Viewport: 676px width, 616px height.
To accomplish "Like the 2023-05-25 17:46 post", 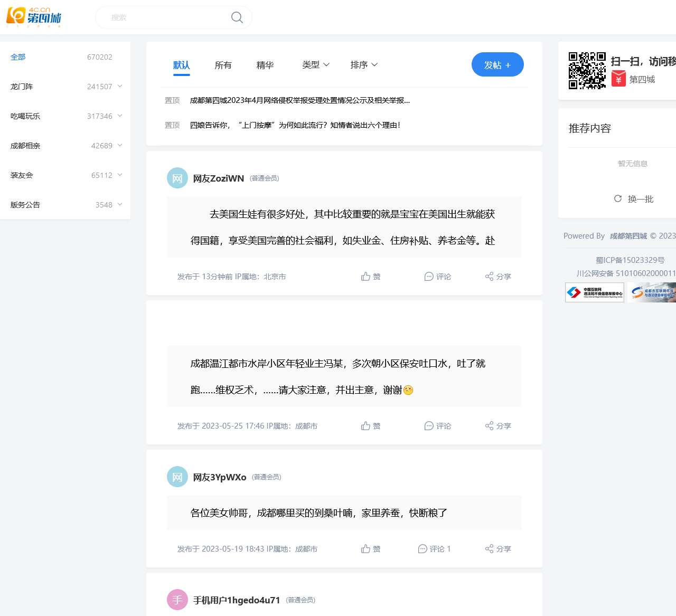I will point(371,426).
